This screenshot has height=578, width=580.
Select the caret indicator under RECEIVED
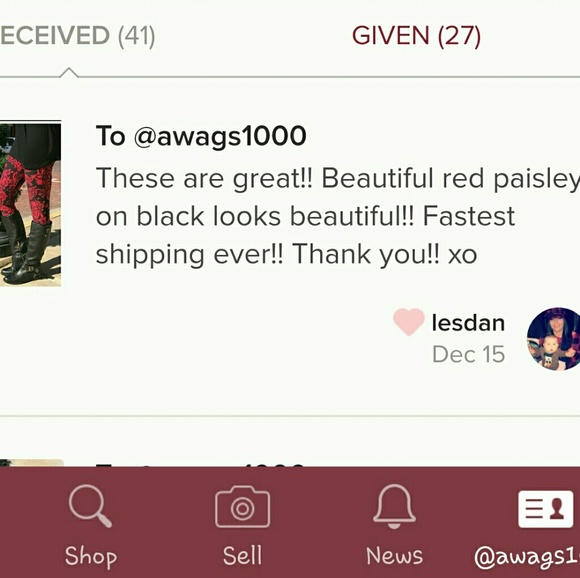point(69,72)
